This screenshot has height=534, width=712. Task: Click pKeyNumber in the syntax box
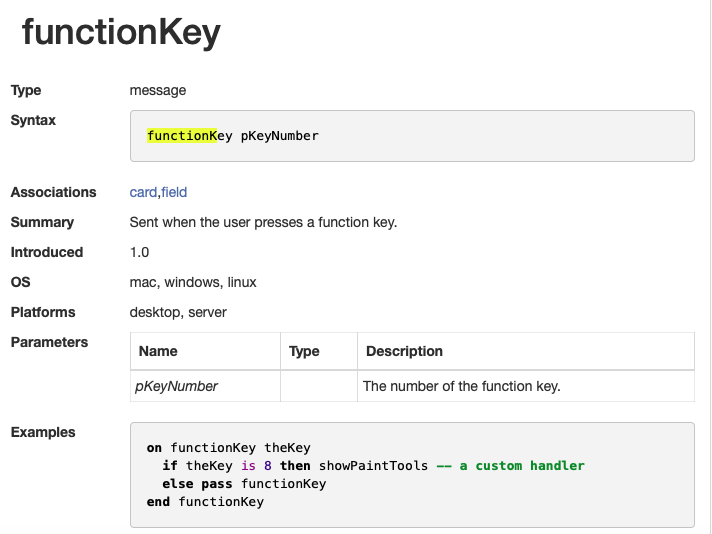click(279, 135)
